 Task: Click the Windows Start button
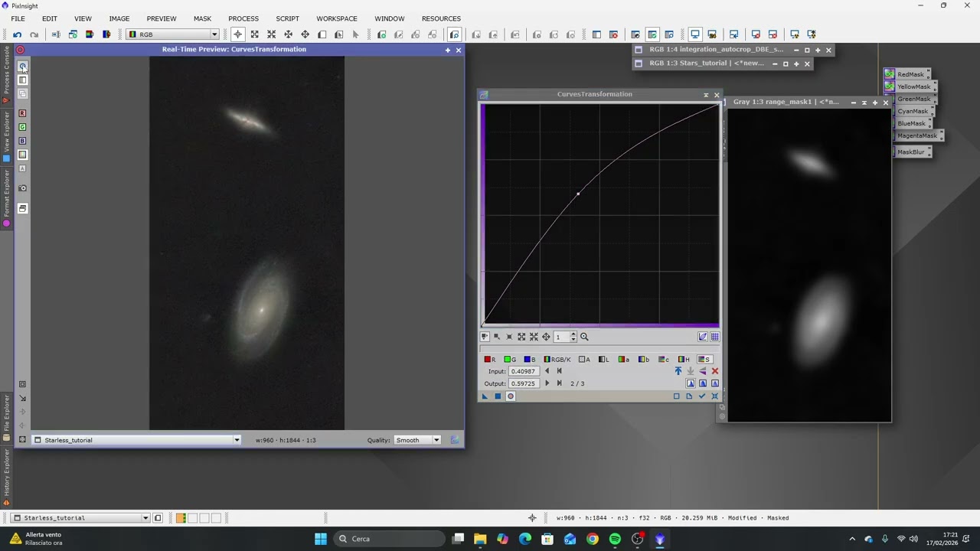click(x=321, y=539)
